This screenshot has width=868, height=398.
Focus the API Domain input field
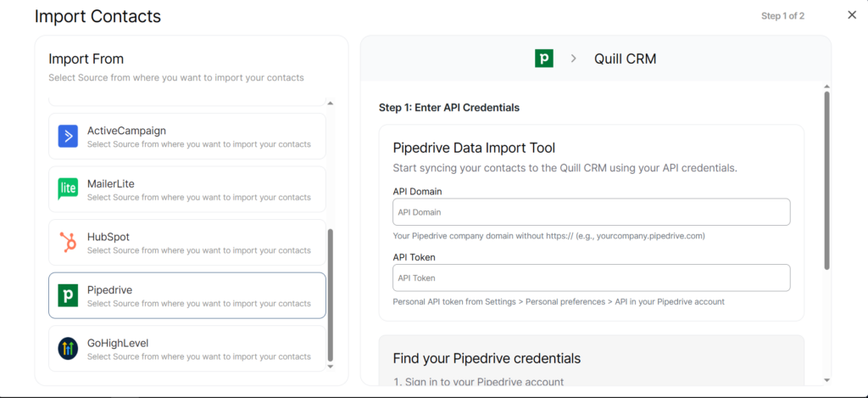point(591,212)
